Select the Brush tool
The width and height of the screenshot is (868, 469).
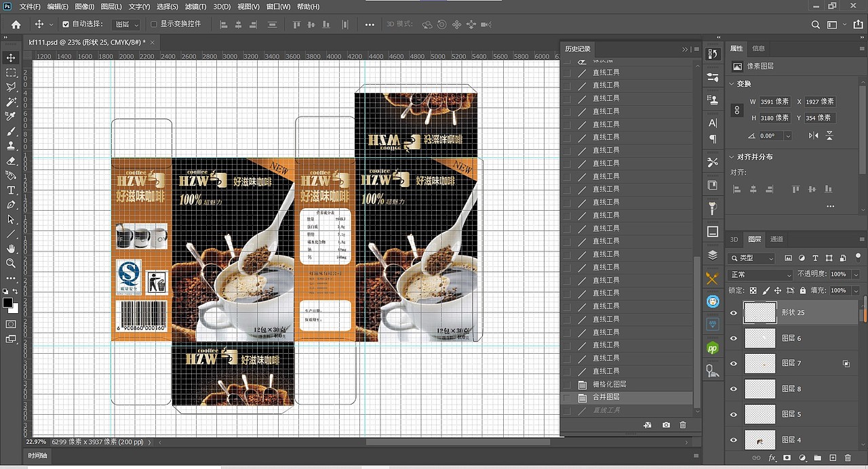tap(11, 131)
